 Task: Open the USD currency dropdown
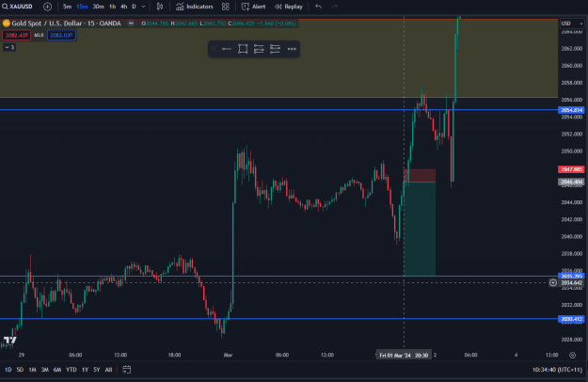tap(571, 24)
